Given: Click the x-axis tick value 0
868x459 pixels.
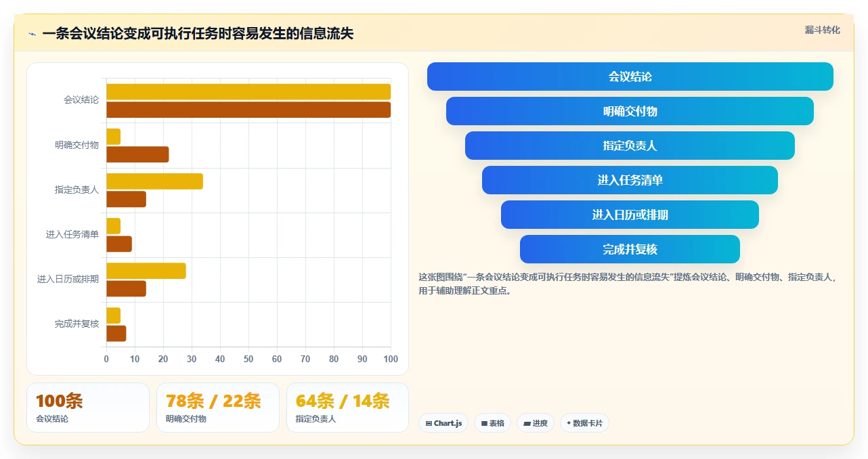Looking at the screenshot, I should point(106,359).
